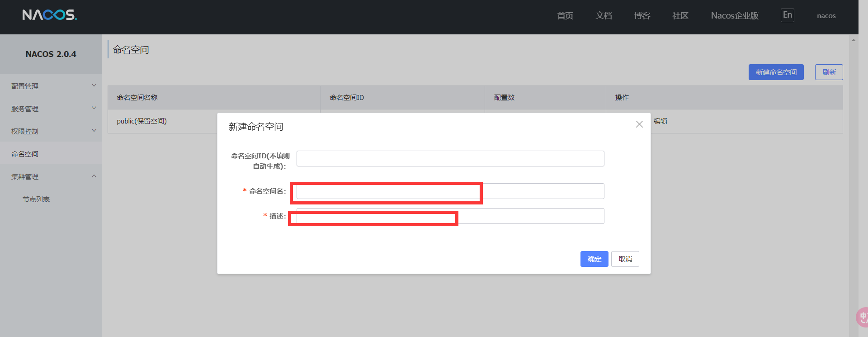Focus the 命名空间ID input field
The width and height of the screenshot is (868, 337).
coord(450,159)
